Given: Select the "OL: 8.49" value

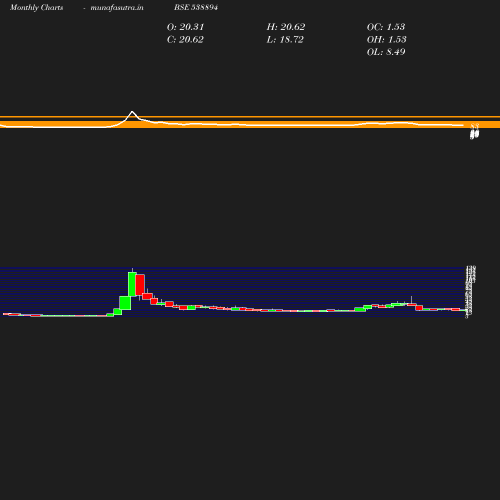Looking at the screenshot, I should 386,52.
